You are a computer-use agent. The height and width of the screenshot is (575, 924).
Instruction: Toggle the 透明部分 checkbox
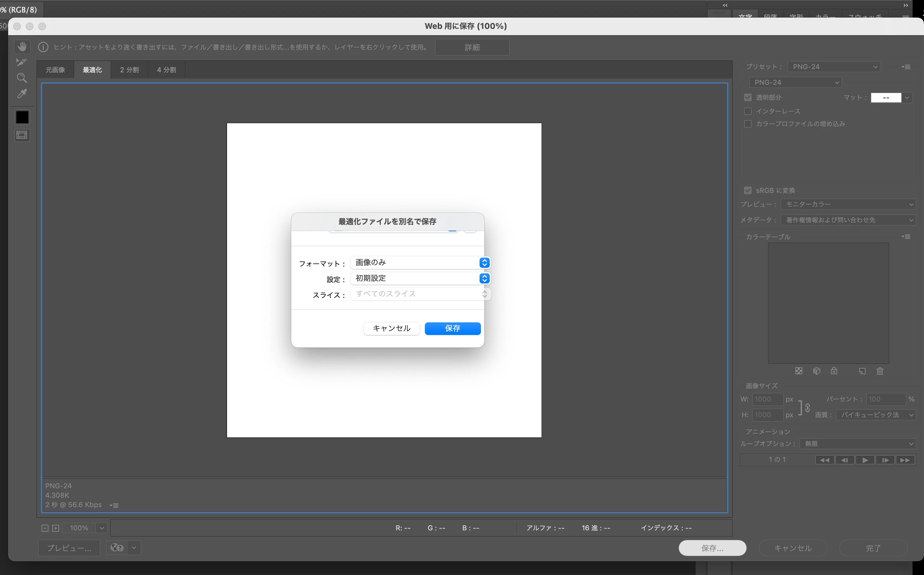tap(748, 97)
